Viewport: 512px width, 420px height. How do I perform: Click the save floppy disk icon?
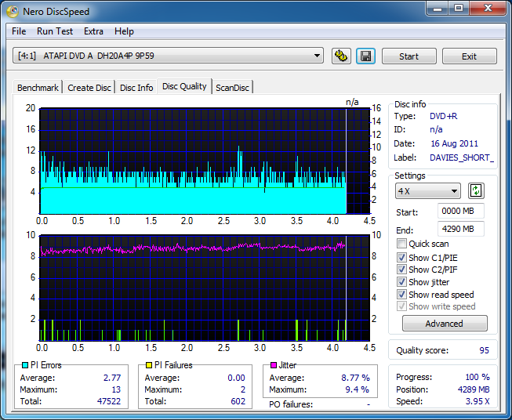tap(365, 56)
